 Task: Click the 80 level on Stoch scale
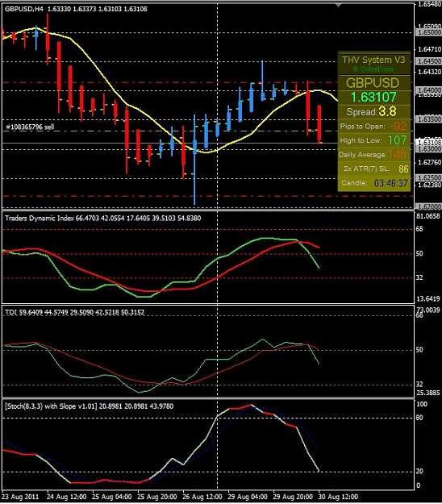click(x=419, y=418)
